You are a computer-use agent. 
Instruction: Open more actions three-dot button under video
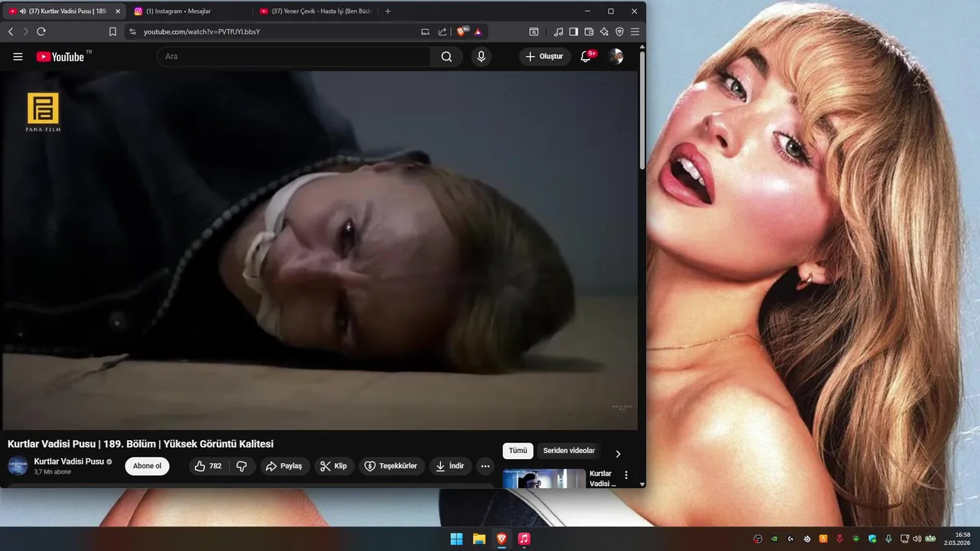coord(485,466)
